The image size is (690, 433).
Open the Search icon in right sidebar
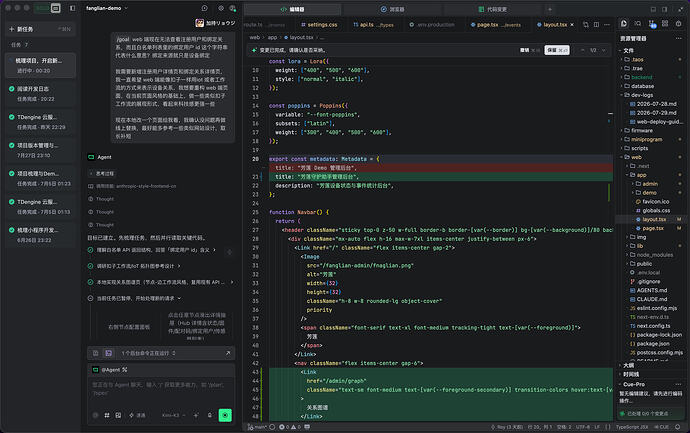click(638, 23)
